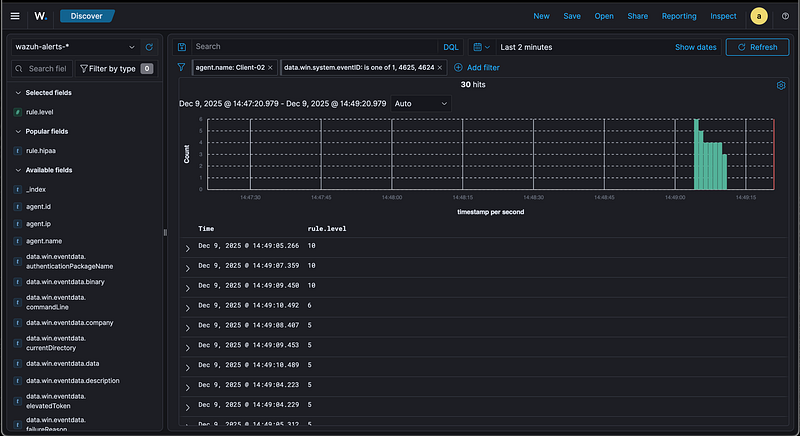Viewport: 800px width, 436px height.
Task: Click the data.win.eventdata.company type icon
Action: [18, 323]
